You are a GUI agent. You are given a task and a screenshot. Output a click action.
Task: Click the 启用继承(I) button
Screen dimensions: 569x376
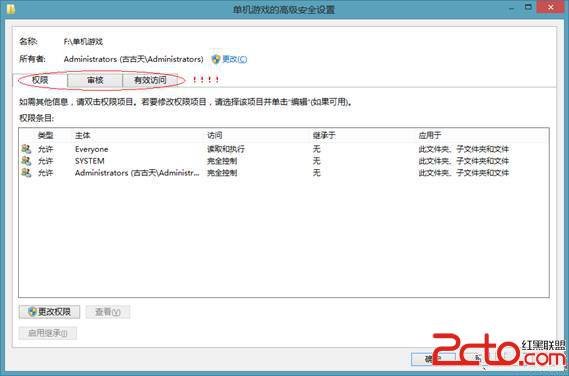[48, 333]
